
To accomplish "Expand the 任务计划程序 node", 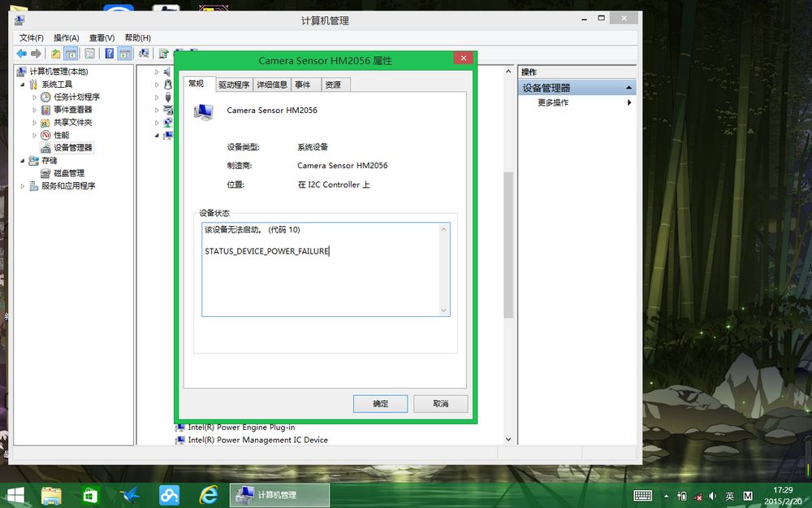I will (x=35, y=97).
